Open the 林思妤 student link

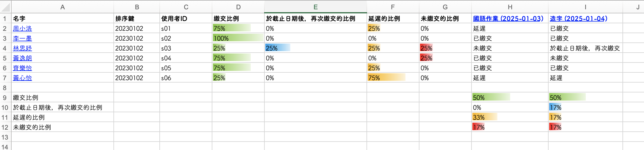tap(22, 48)
